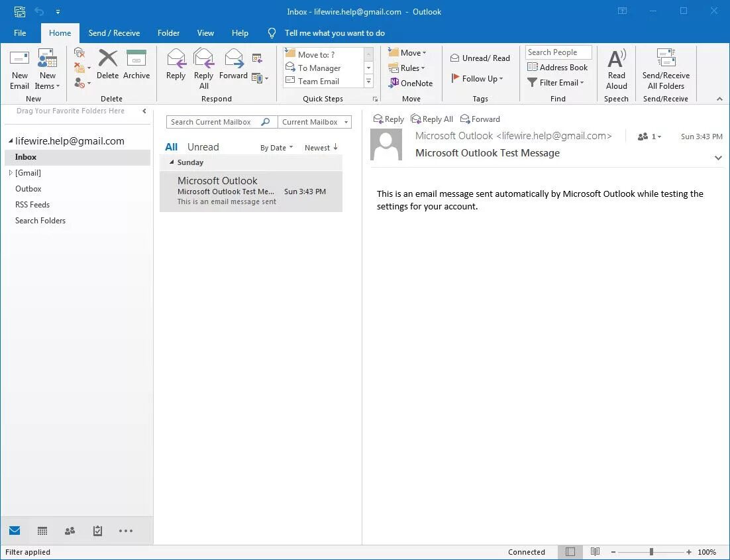
Task: Open the View tab
Action: point(205,32)
